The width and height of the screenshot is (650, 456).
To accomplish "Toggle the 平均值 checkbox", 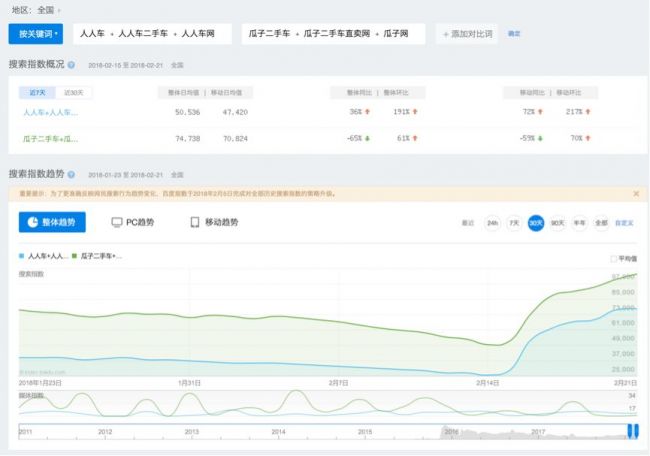I will 614,259.
